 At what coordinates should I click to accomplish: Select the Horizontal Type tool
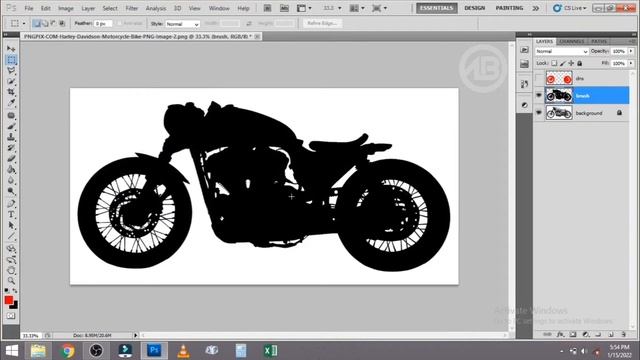pos(11,214)
